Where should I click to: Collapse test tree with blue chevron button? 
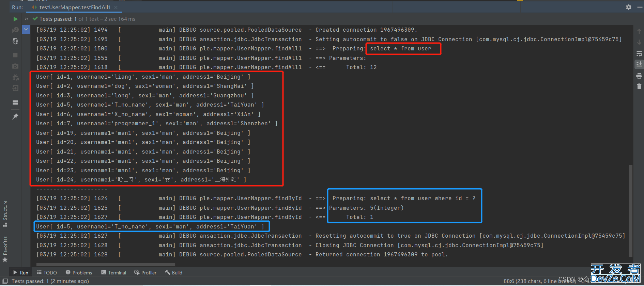pos(26,30)
